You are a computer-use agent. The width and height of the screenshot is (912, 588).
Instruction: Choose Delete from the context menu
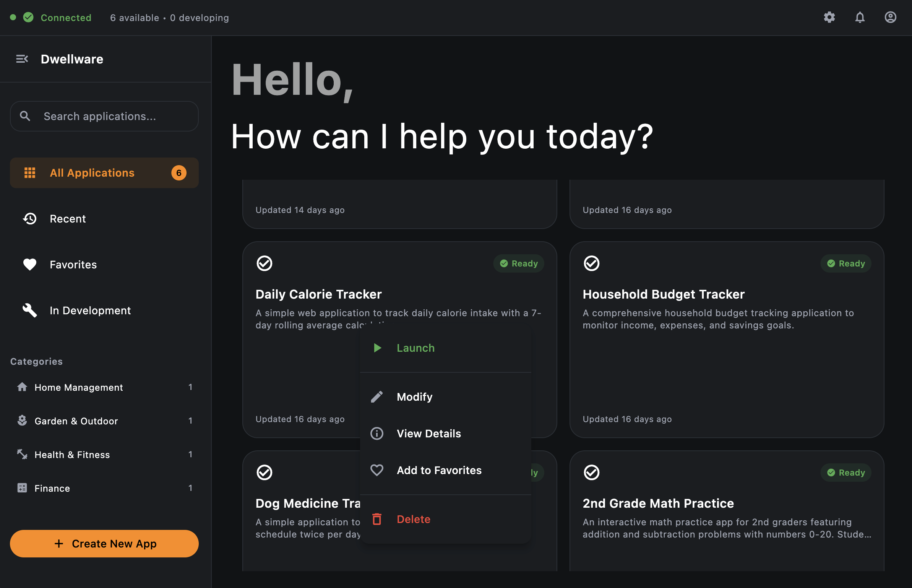pyautogui.click(x=413, y=519)
